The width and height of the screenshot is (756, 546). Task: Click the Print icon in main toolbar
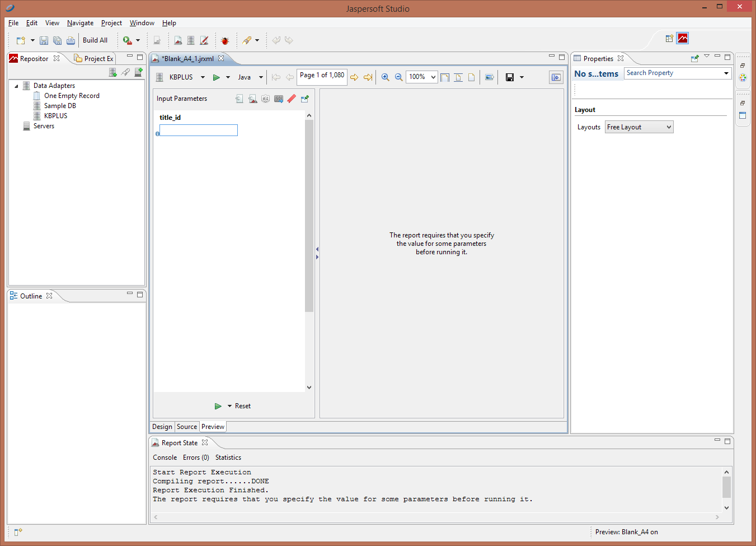tap(71, 40)
